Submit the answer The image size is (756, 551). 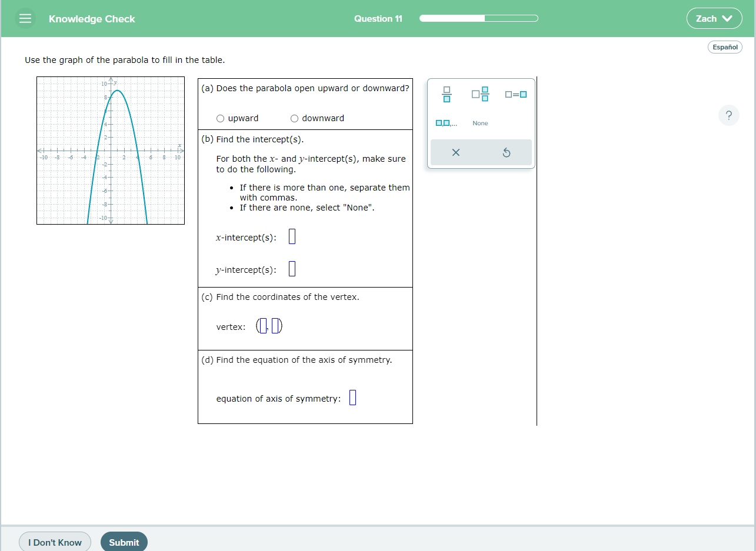tap(124, 542)
